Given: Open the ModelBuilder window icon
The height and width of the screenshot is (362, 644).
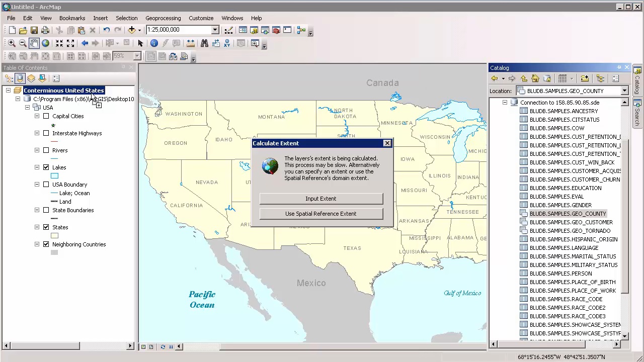Looking at the screenshot, I should click(301, 30).
